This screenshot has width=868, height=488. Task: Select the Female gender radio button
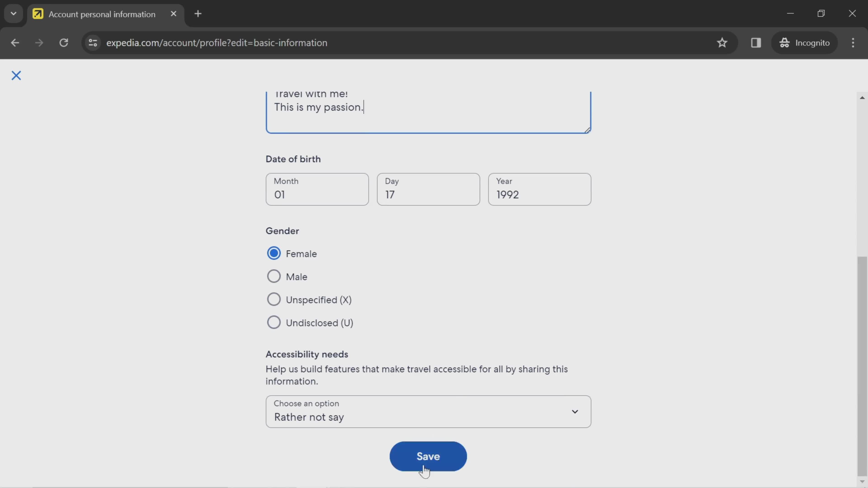274,253
